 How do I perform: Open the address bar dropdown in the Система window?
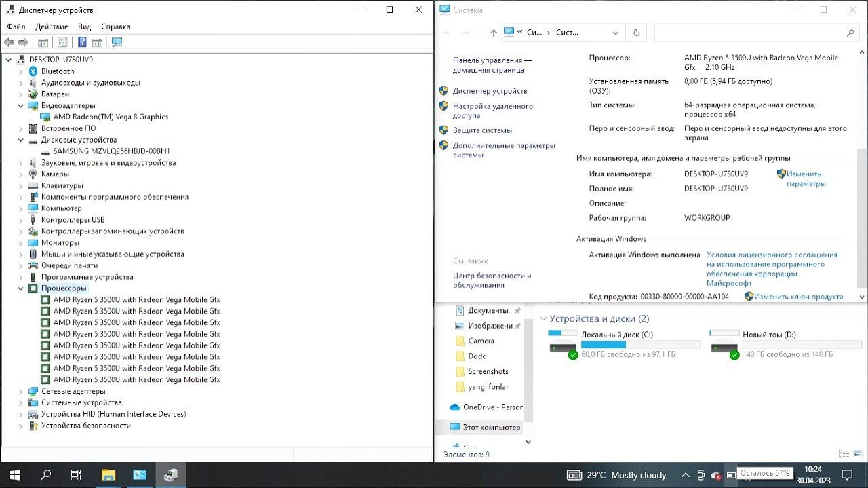pyautogui.click(x=616, y=33)
